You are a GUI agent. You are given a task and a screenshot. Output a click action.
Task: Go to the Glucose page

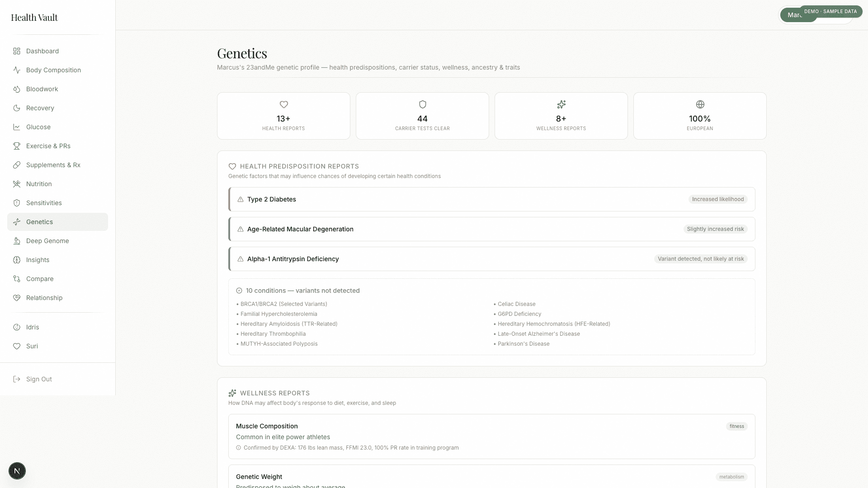pyautogui.click(x=57, y=127)
